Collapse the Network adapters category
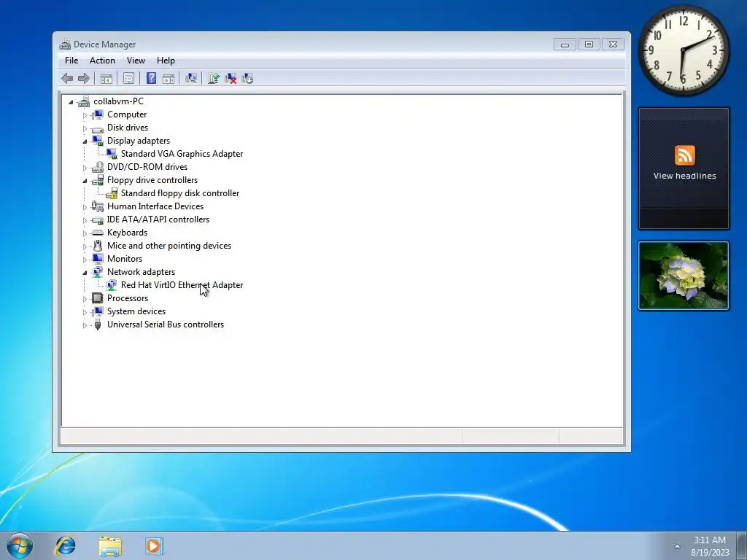Image resolution: width=747 pixels, height=560 pixels. coord(85,273)
